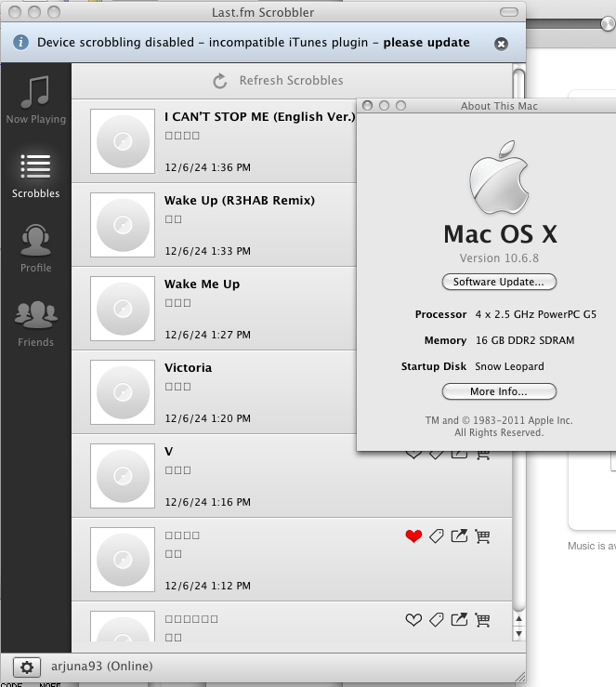Click album art for Wake Up (R3HAB Remix)
Image resolution: width=616 pixels, height=687 pixels.
[x=123, y=225]
